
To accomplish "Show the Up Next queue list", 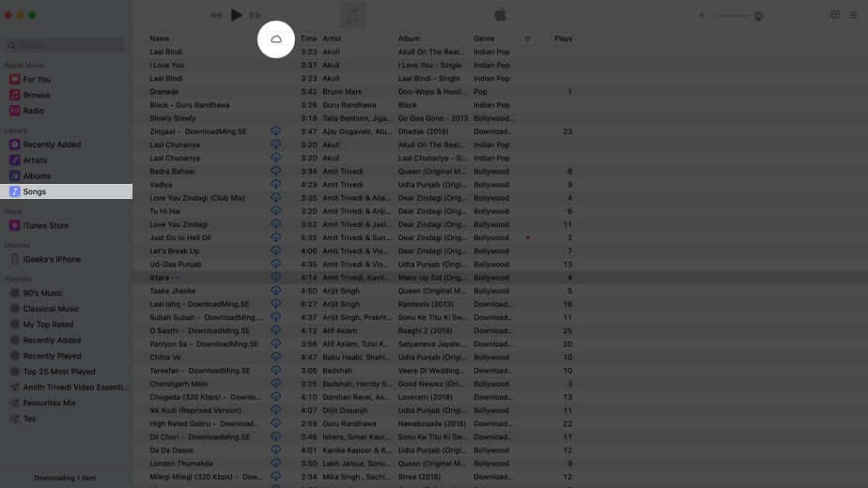I will coord(853,15).
